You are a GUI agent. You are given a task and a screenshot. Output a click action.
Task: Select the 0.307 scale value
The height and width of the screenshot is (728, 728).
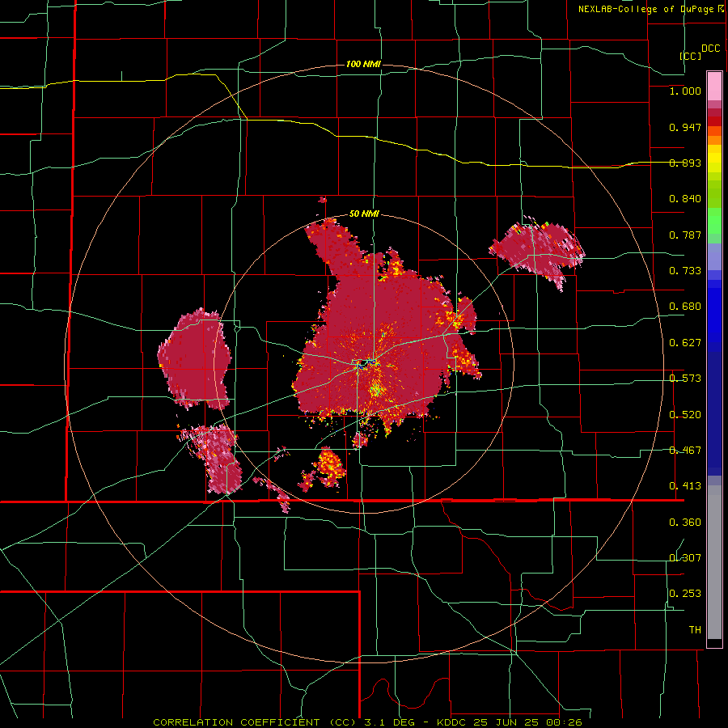click(x=685, y=557)
